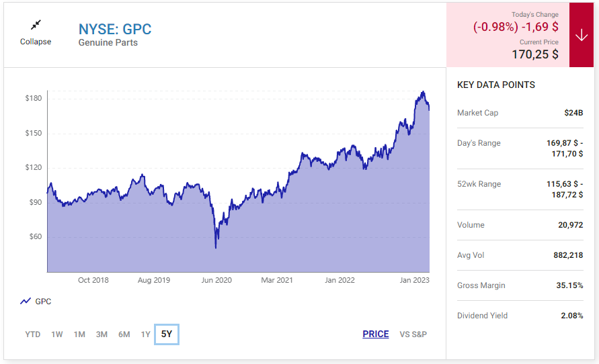Click the red down-arrow price change icon
Screen dimensions: 599x364
coord(582,35)
